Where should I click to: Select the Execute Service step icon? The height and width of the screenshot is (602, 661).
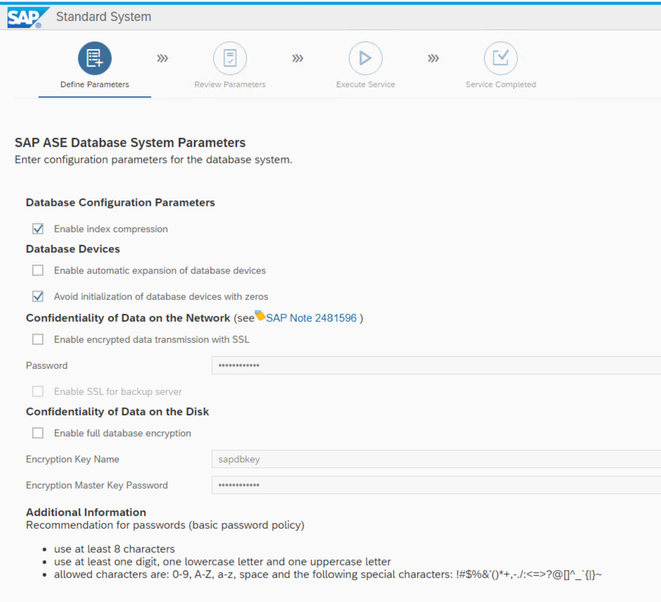365,58
